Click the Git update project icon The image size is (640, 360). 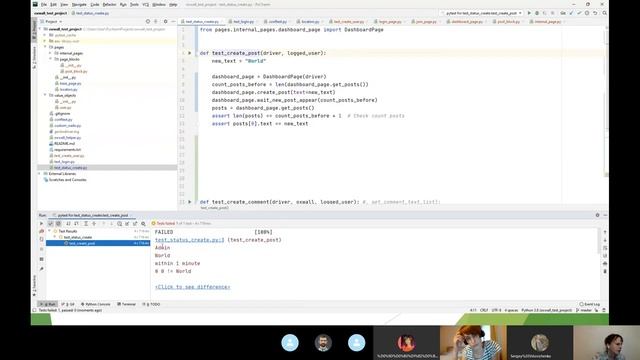coord(571,13)
